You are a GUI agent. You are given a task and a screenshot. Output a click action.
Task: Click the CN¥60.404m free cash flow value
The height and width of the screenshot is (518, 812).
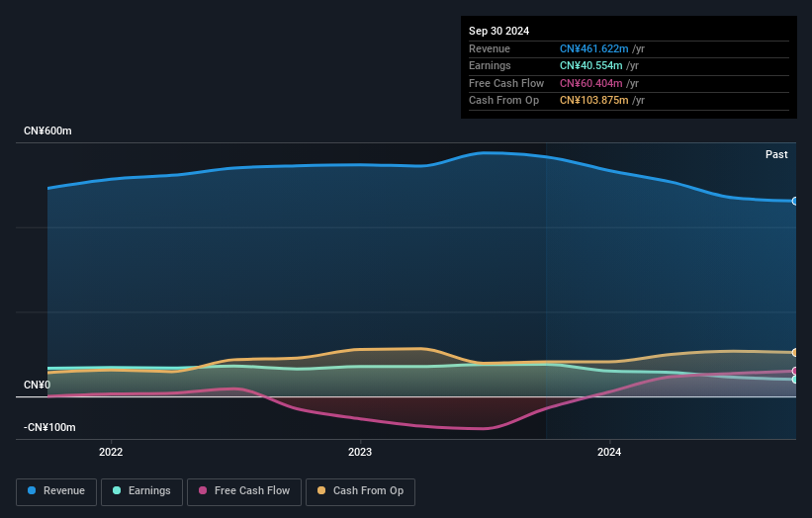click(x=590, y=83)
